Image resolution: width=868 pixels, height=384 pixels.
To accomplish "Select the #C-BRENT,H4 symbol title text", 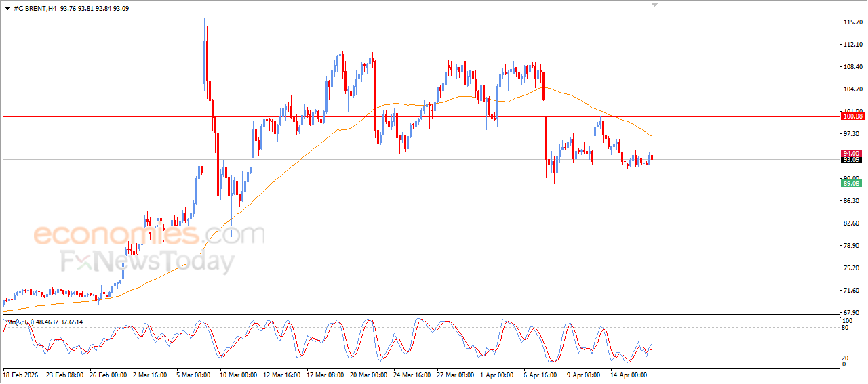I will pos(35,8).
